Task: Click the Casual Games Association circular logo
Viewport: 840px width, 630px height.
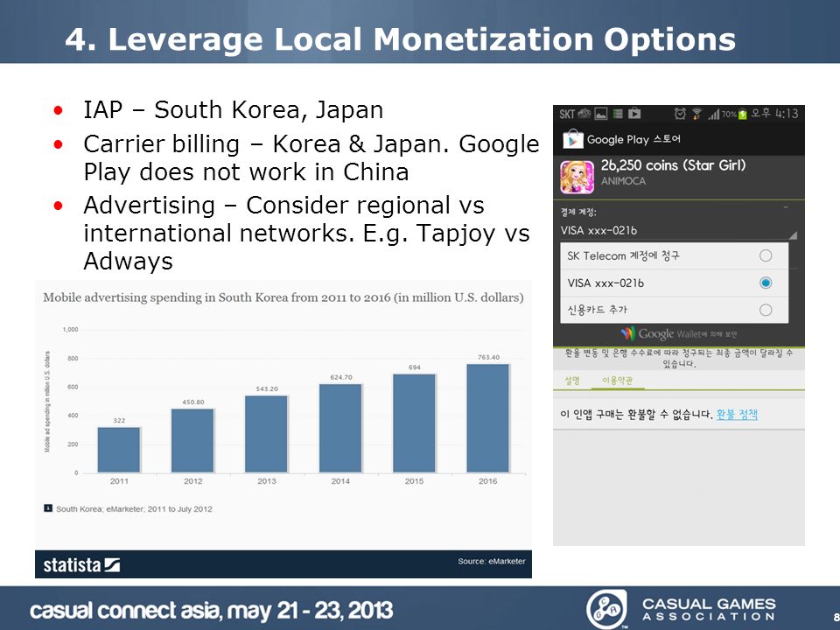Action: 605,609
